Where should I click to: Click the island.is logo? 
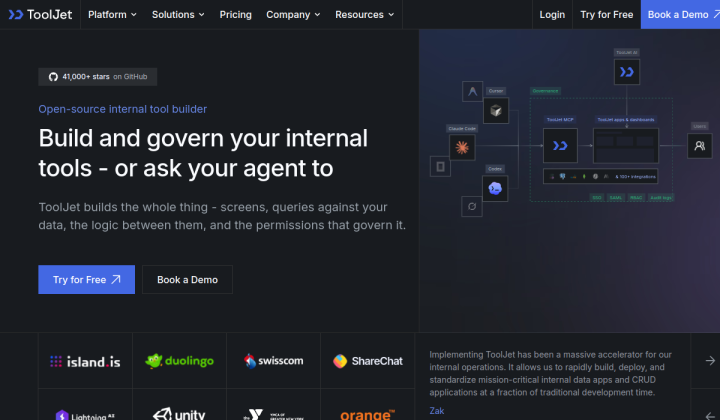(x=85, y=361)
